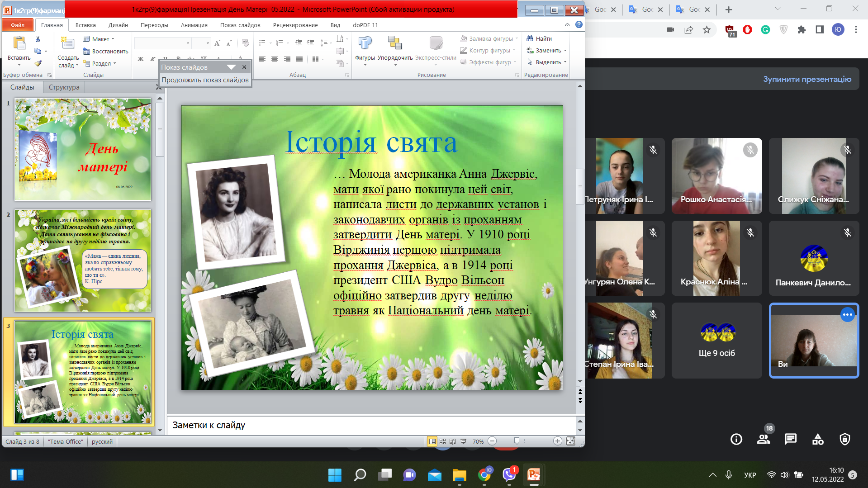This screenshot has height=488, width=868.
Task: Click the fit slide to window button
Action: (x=571, y=441)
